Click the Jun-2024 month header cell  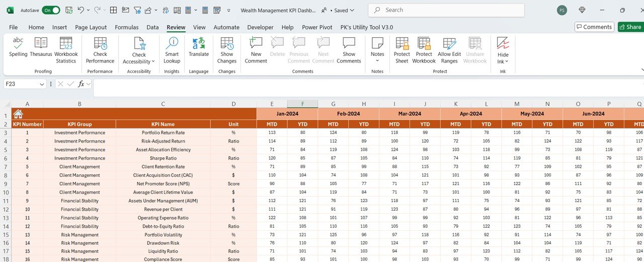(x=593, y=114)
